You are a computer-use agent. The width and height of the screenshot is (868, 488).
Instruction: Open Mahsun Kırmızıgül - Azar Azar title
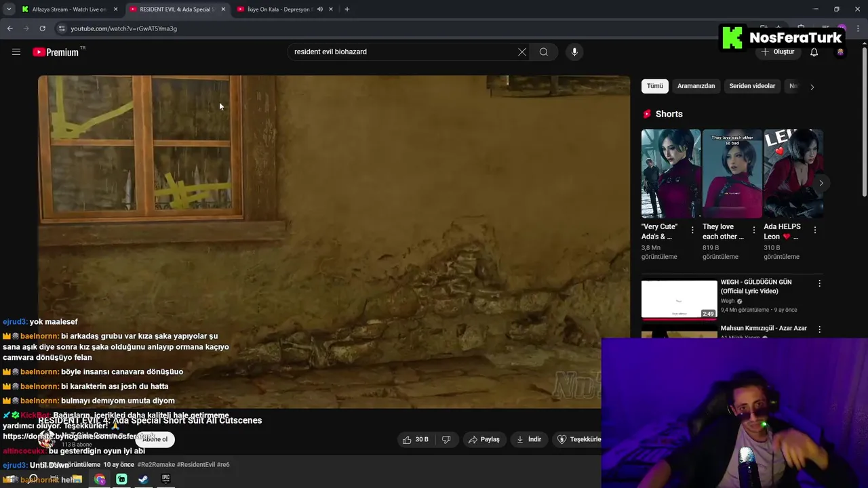[x=764, y=328]
